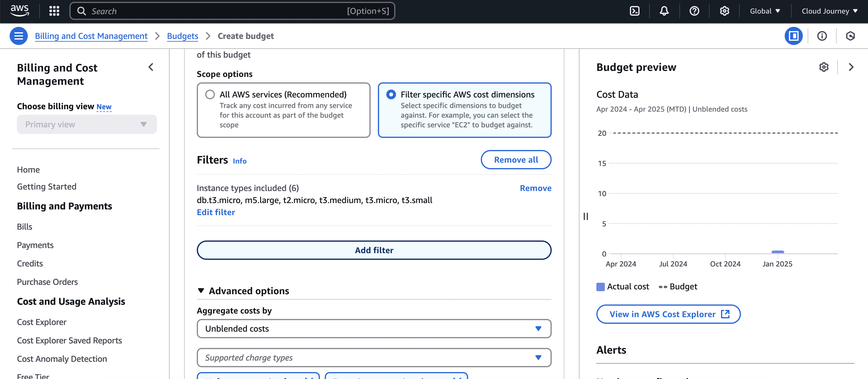
Task: Open the notifications bell
Action: click(664, 11)
